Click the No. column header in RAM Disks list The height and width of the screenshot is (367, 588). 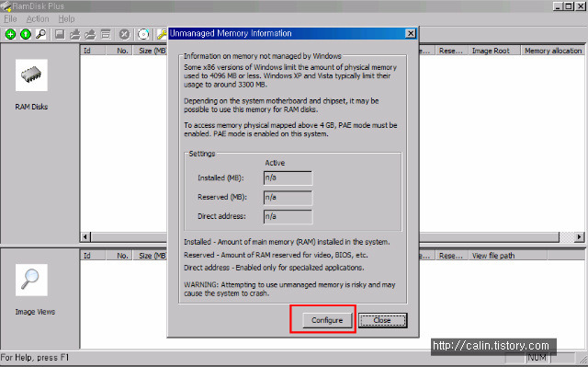[x=119, y=51]
